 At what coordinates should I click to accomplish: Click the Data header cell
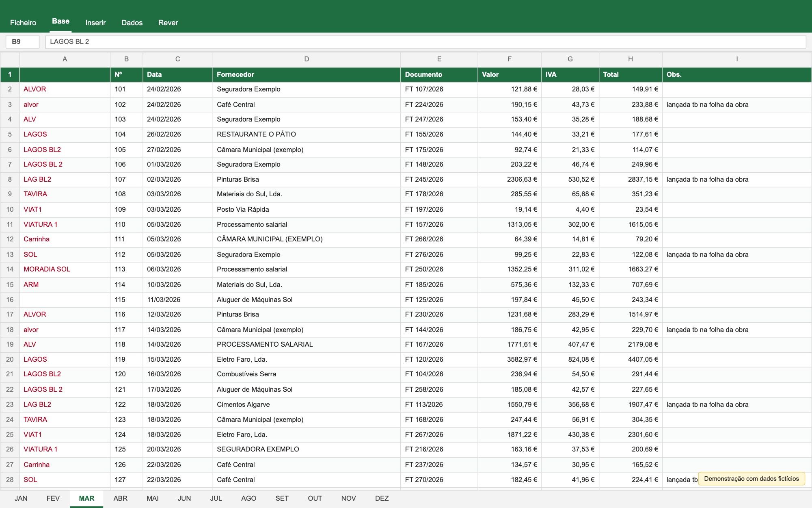[x=177, y=74]
